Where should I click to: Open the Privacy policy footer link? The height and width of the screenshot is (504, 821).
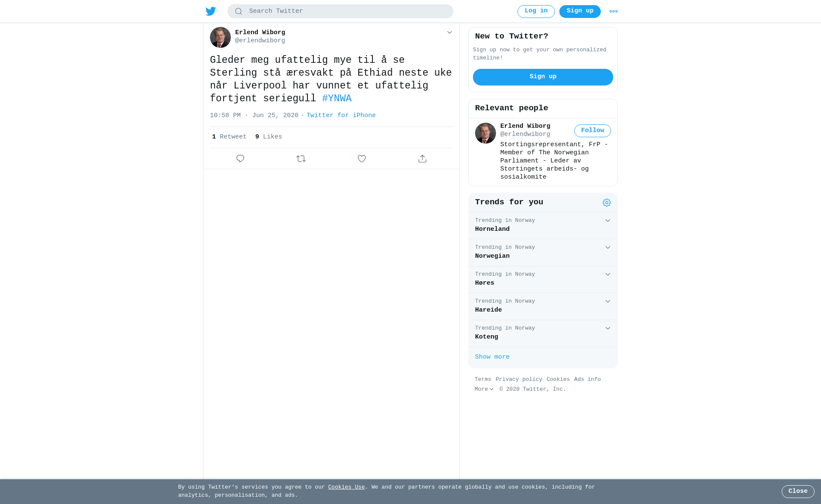click(x=519, y=380)
